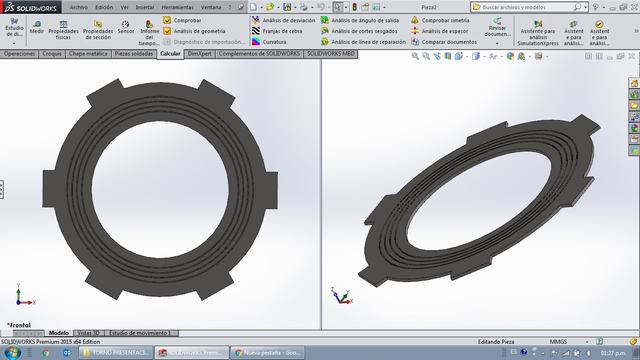Expand the Revisar documento dropdown

click(497, 43)
